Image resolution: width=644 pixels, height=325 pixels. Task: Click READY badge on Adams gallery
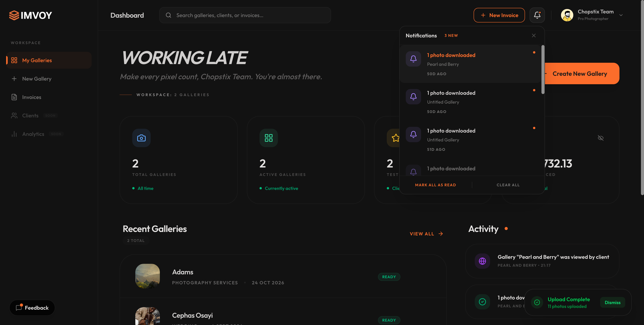389,277
